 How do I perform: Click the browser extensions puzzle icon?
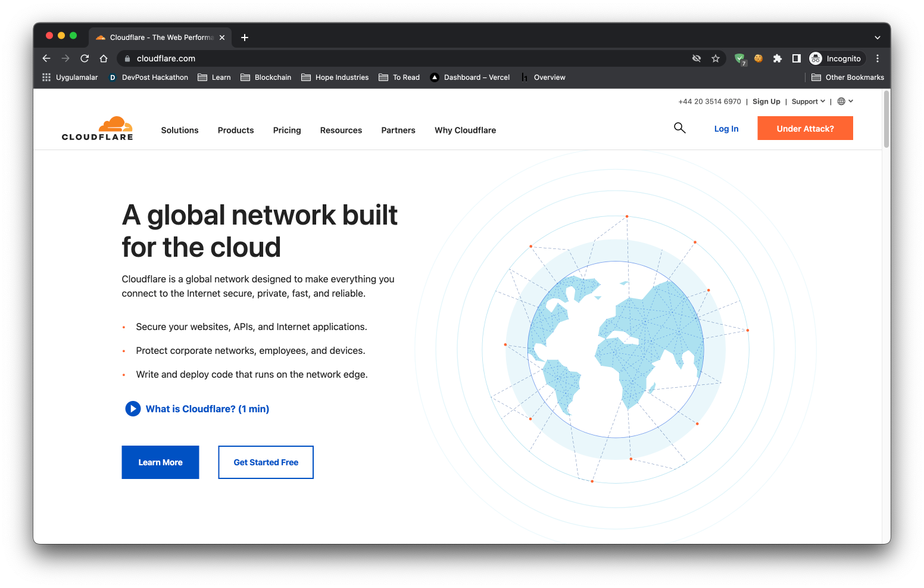778,58
